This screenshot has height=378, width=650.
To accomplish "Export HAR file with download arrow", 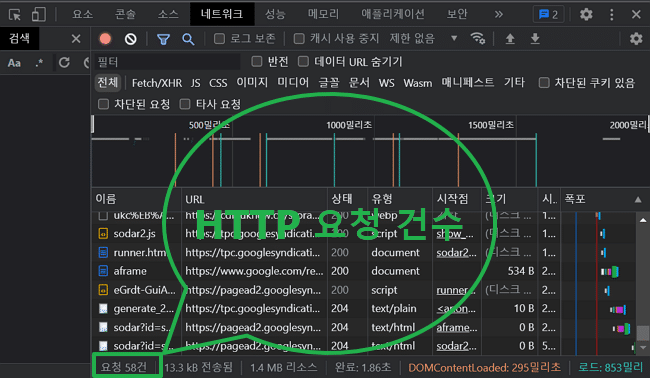I will (x=535, y=39).
